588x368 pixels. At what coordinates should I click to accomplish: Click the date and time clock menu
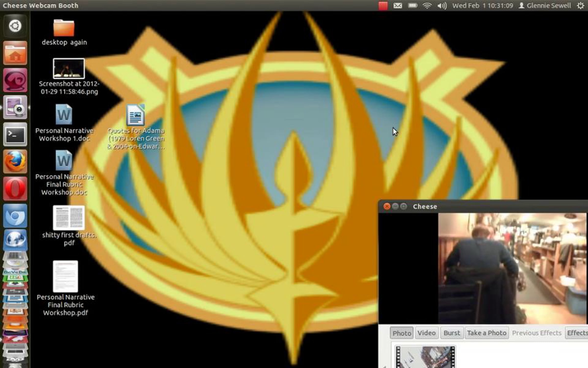[x=482, y=6]
